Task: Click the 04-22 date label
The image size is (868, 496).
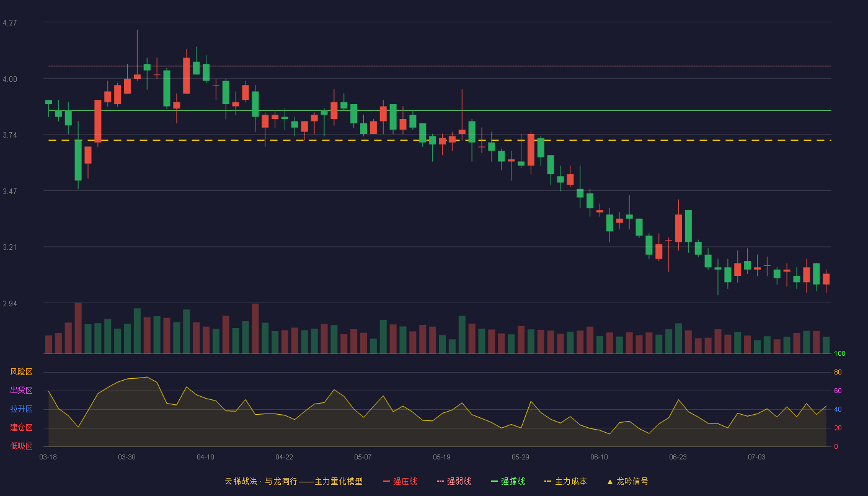Action: tap(284, 457)
